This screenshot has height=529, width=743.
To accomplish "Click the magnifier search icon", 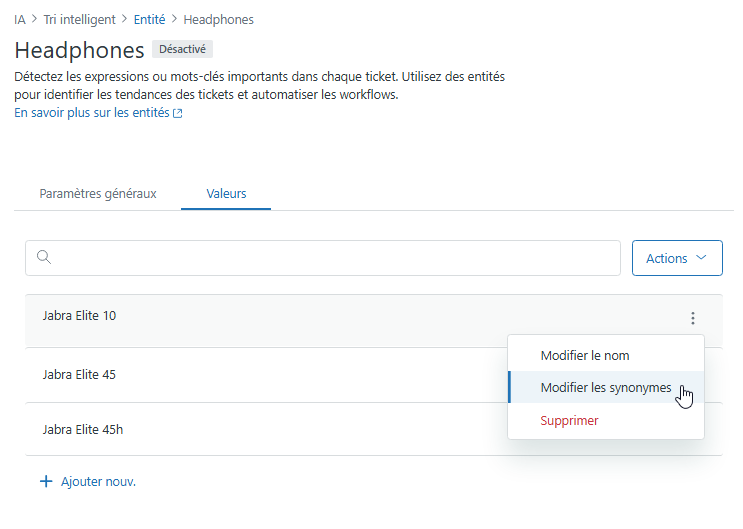I will [x=44, y=257].
